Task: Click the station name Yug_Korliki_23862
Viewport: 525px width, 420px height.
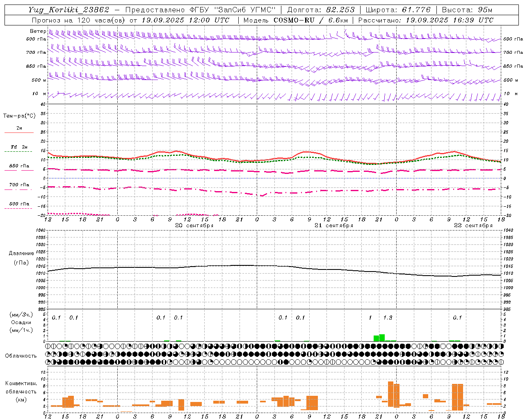Action: (69, 10)
